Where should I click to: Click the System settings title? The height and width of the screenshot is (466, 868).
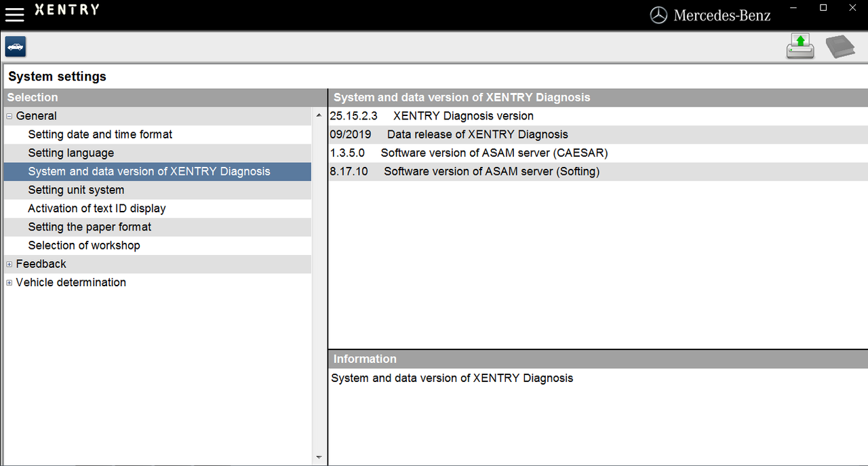(x=57, y=77)
